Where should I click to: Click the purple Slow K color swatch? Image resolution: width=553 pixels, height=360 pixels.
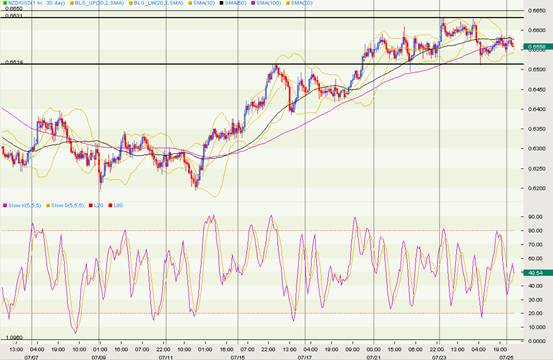pos(5,205)
